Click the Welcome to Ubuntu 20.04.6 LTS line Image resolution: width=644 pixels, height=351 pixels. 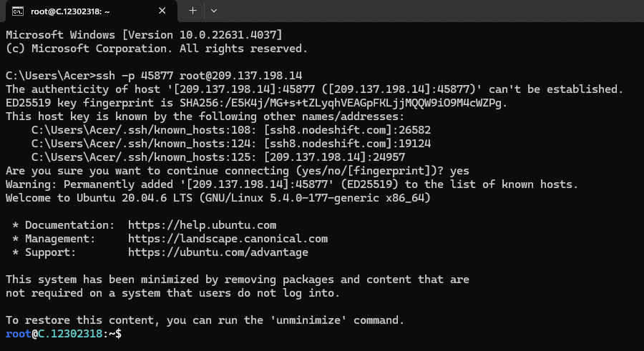tap(218, 198)
